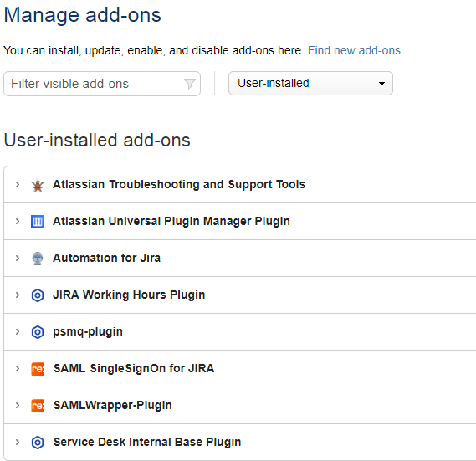The height and width of the screenshot is (461, 476).
Task: Select Atlassian Troubleshooting and Support Tools name
Action: pos(179,184)
